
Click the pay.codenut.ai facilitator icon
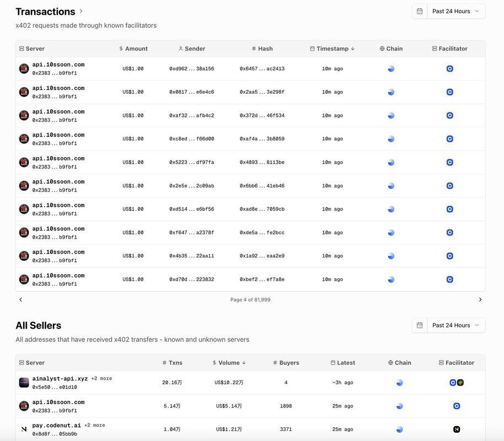pos(457,429)
